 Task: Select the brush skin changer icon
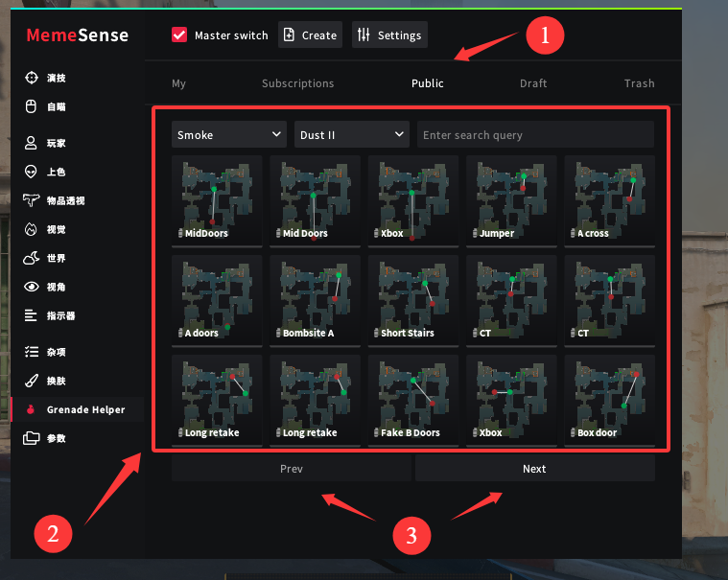[x=31, y=381]
